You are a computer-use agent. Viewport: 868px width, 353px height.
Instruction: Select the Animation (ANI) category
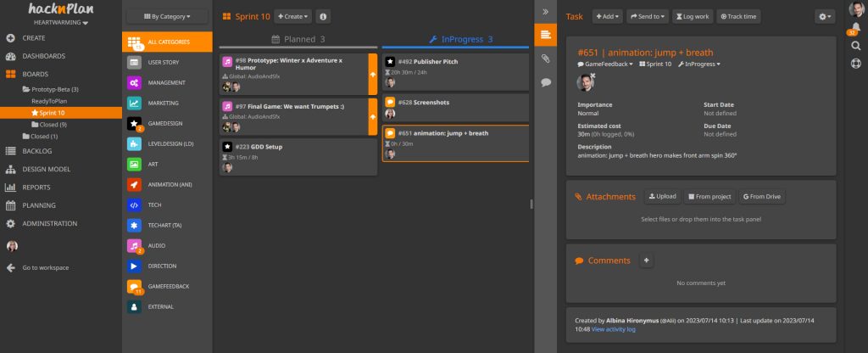pos(168,184)
